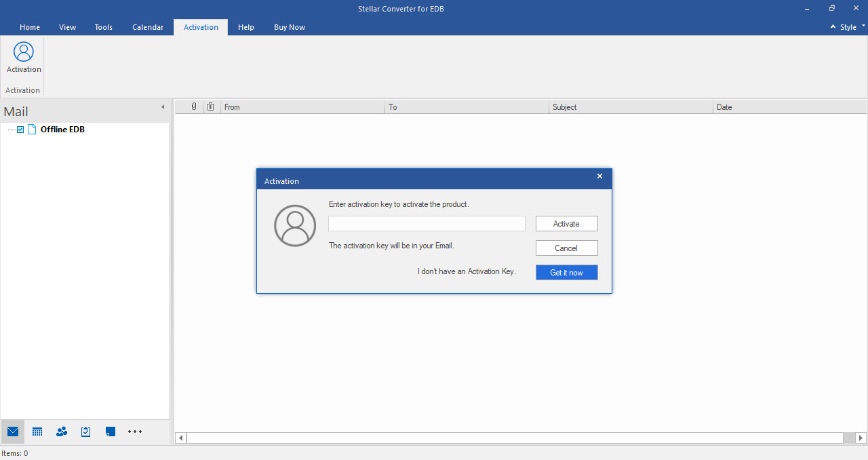The width and height of the screenshot is (868, 460).
Task: Open the Tools tab
Action: tap(104, 27)
